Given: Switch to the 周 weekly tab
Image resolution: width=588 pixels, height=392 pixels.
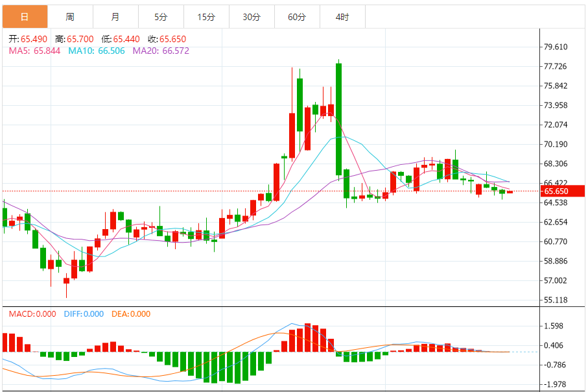Looking at the screenshot, I should point(70,17).
